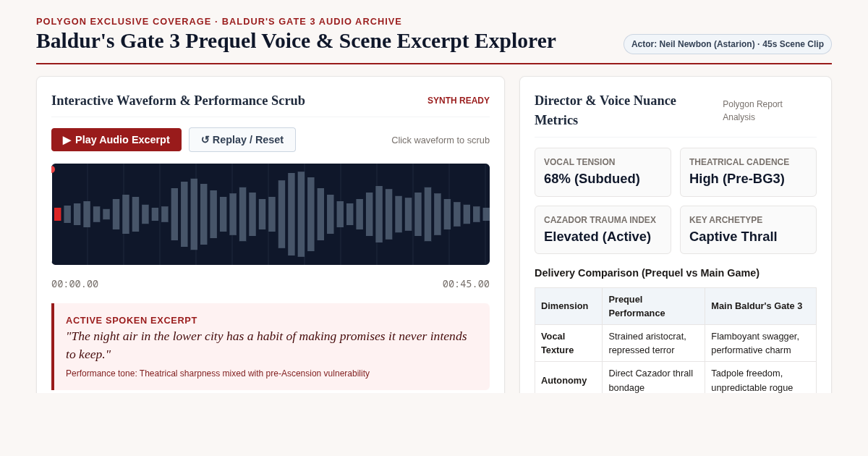Image resolution: width=868 pixels, height=456 pixels.
Task: Click the Baldur's Gate 3 Prequel page title
Action: point(296,41)
